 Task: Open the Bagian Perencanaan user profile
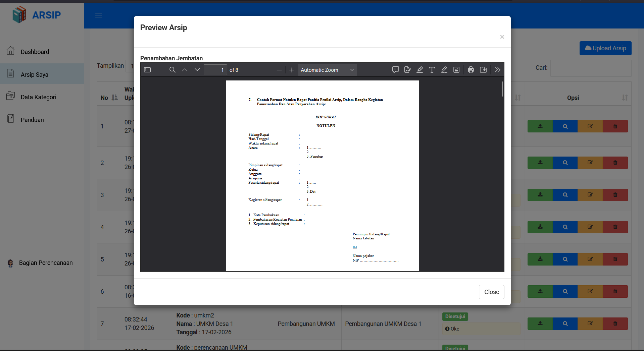point(40,263)
